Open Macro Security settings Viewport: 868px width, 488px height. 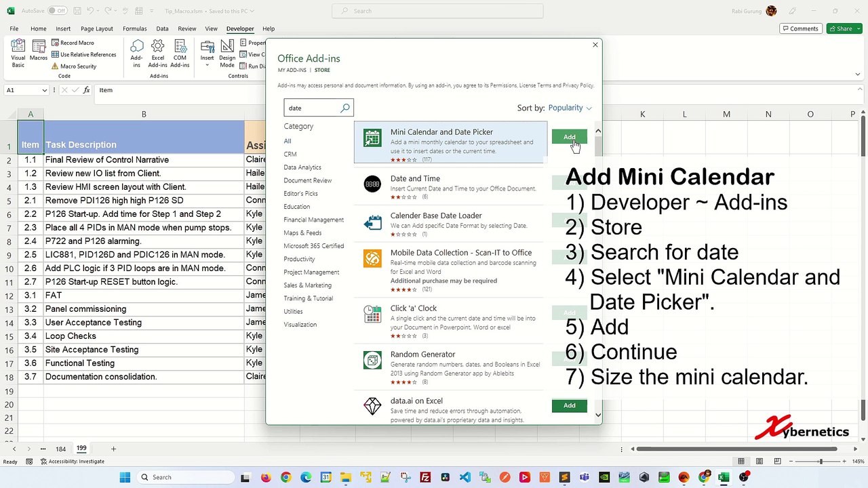tap(74, 66)
